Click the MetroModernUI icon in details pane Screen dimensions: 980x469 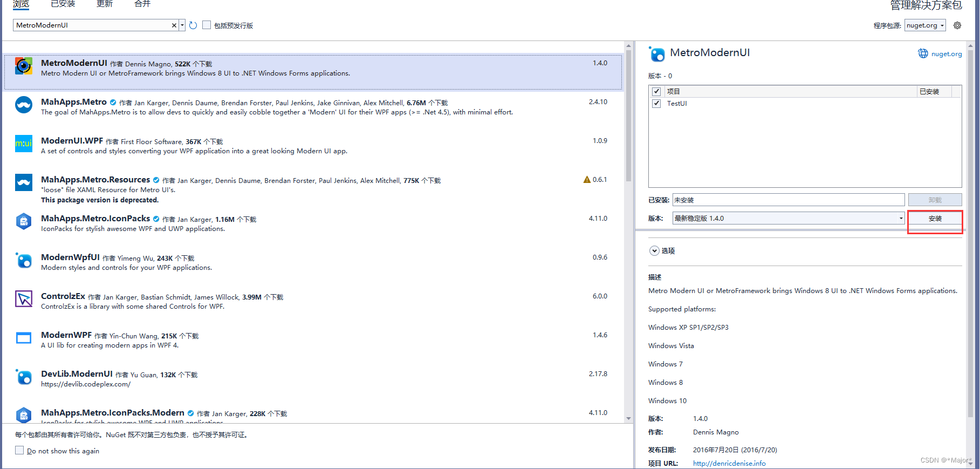656,53
